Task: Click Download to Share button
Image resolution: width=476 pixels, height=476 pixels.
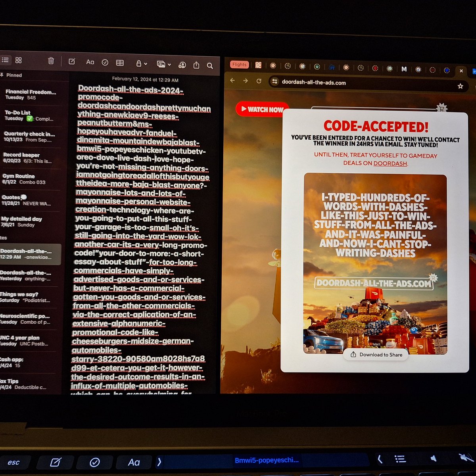Action: pos(376,355)
